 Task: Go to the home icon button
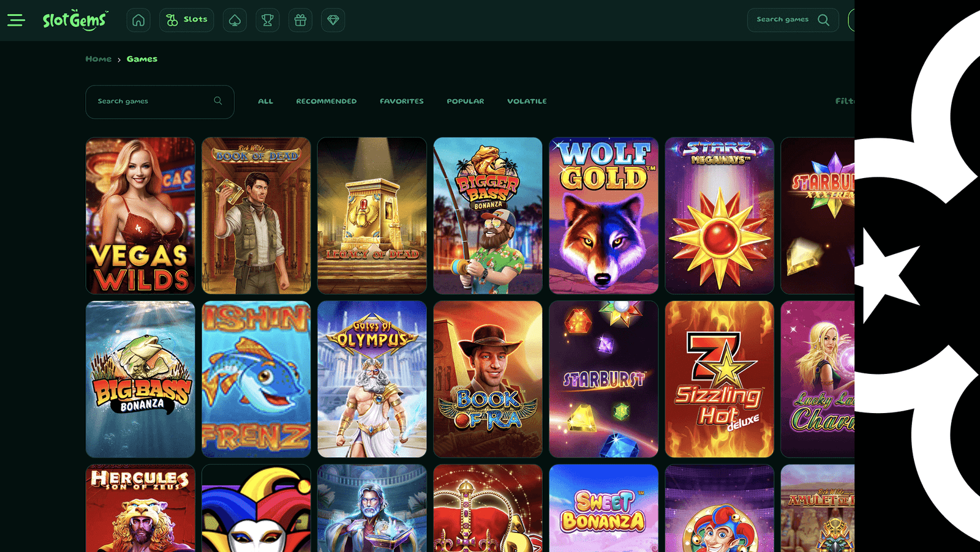(x=138, y=20)
